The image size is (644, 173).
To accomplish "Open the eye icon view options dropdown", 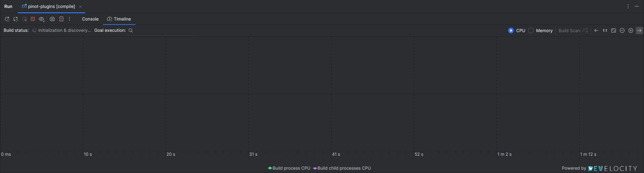I will click(x=41, y=19).
